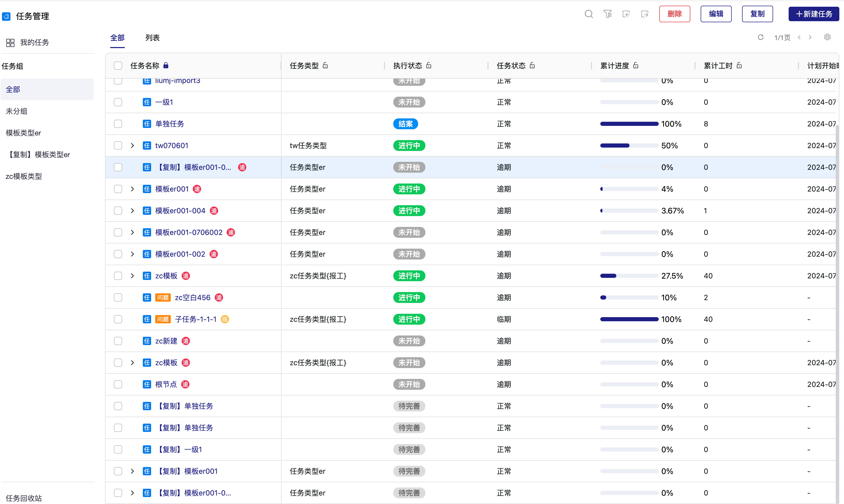844x504 pixels.
Task: Expand the 模板er001-004 task row
Action: pyautogui.click(x=132, y=211)
